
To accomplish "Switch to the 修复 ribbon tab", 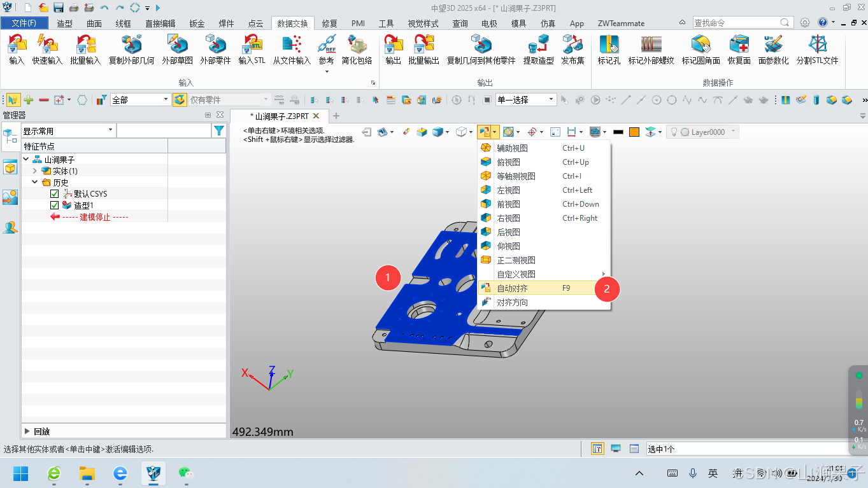I will [329, 23].
